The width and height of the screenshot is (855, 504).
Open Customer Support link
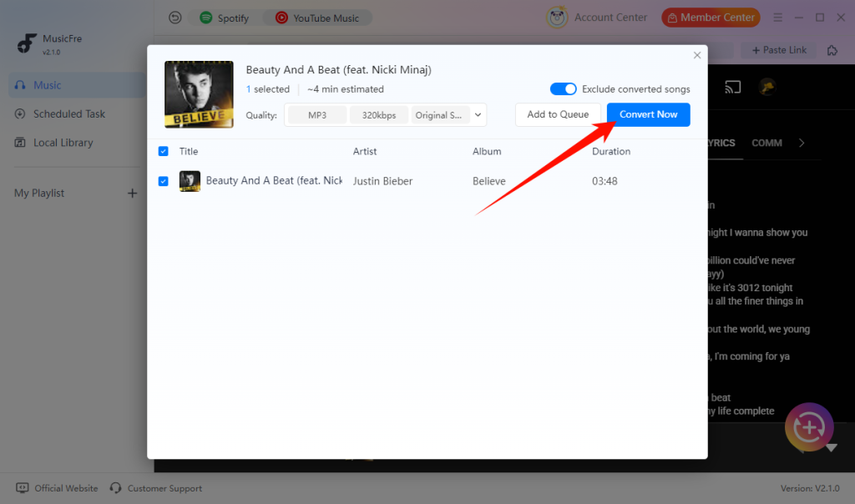click(x=164, y=488)
